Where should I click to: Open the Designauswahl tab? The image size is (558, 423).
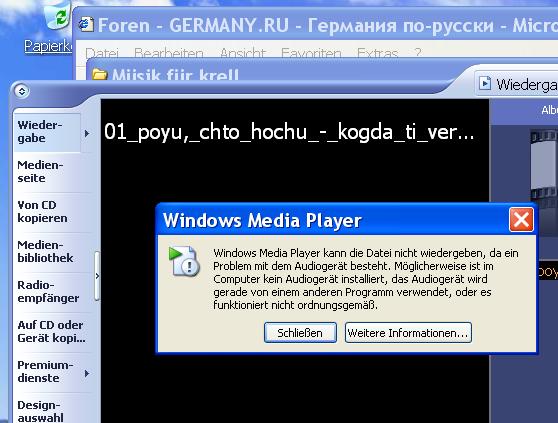pos(46,411)
